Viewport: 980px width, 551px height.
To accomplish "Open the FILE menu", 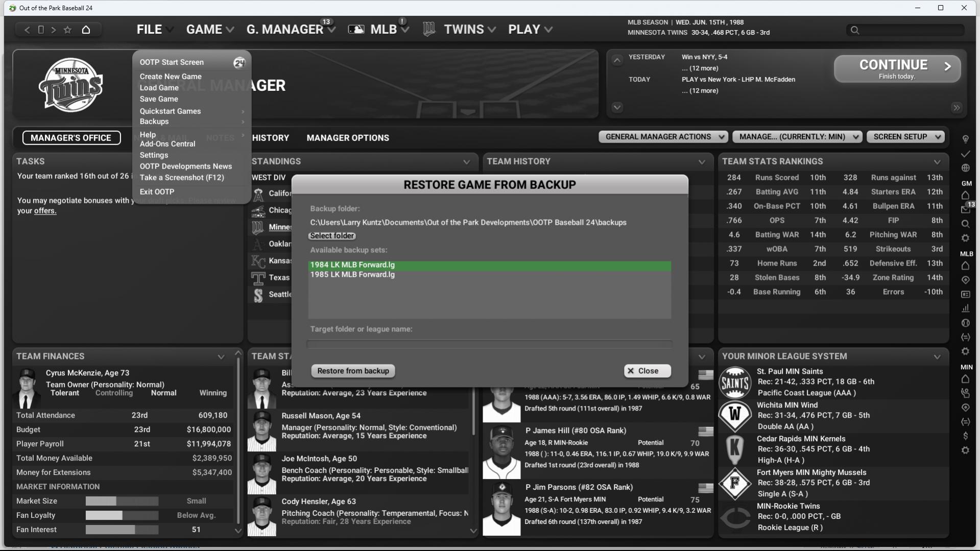I will pos(155,30).
